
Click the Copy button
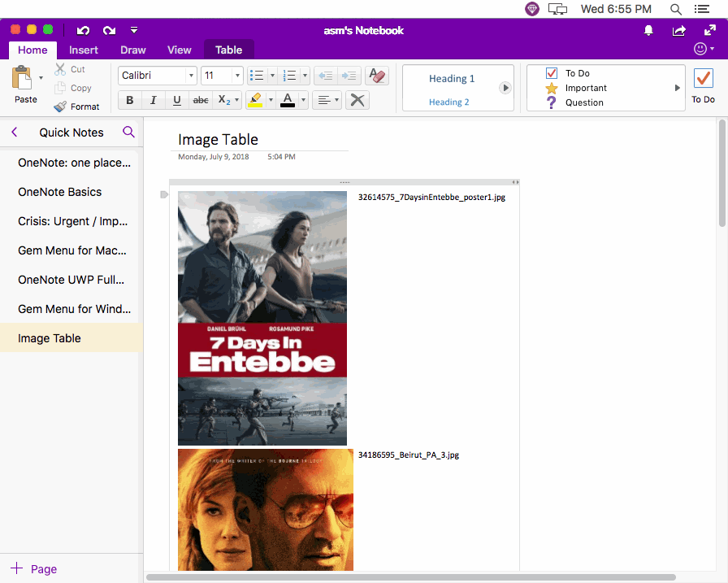click(x=73, y=88)
